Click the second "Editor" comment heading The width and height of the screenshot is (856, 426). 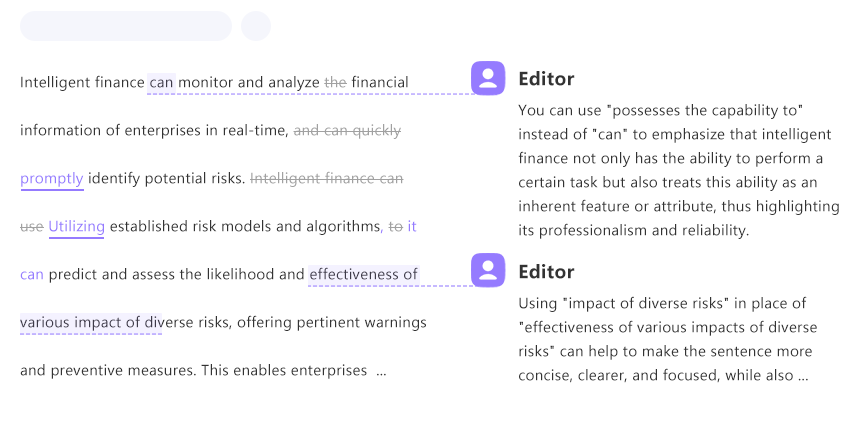click(x=546, y=271)
